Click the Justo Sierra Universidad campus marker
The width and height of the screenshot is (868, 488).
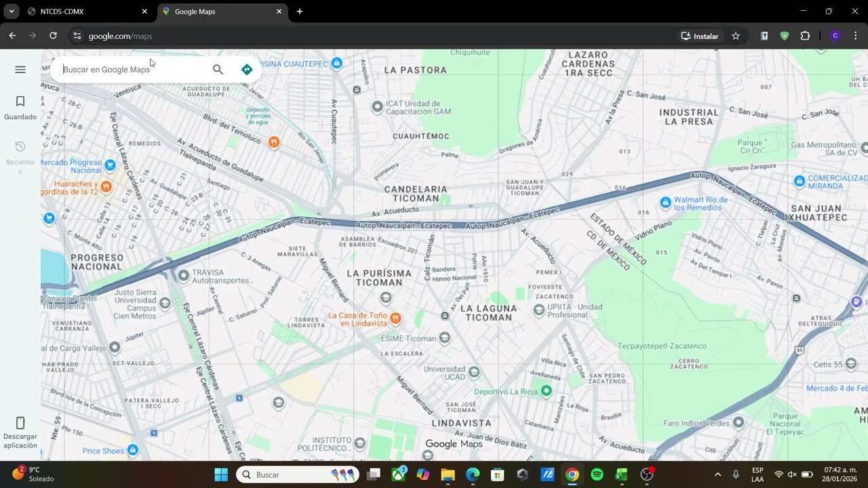click(x=165, y=303)
